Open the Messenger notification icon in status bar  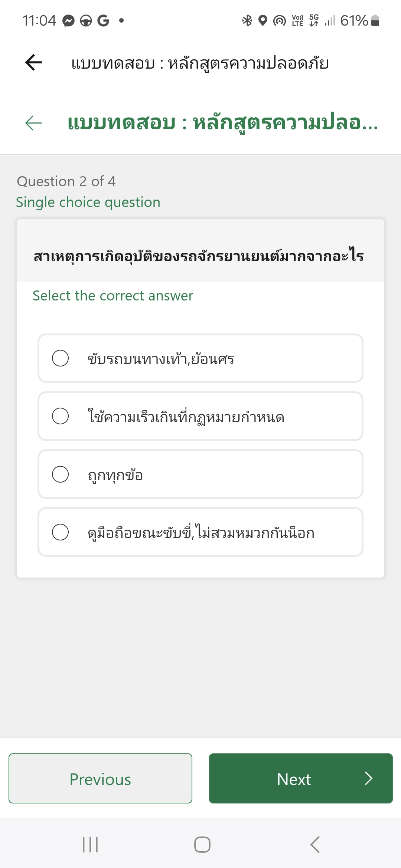[x=68, y=21]
